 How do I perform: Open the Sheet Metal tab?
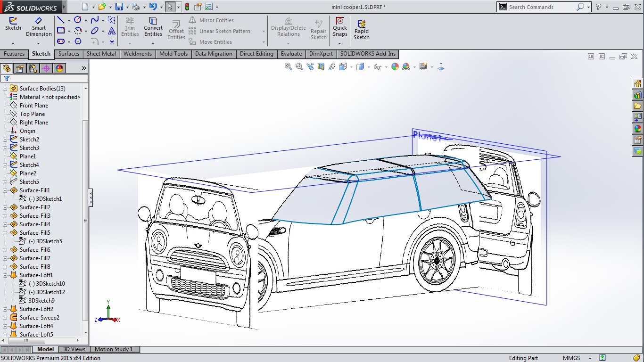(101, 54)
